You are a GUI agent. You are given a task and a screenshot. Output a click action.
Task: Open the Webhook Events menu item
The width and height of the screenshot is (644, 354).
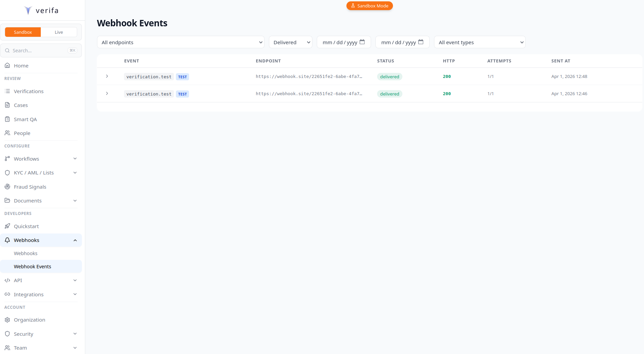pyautogui.click(x=33, y=266)
